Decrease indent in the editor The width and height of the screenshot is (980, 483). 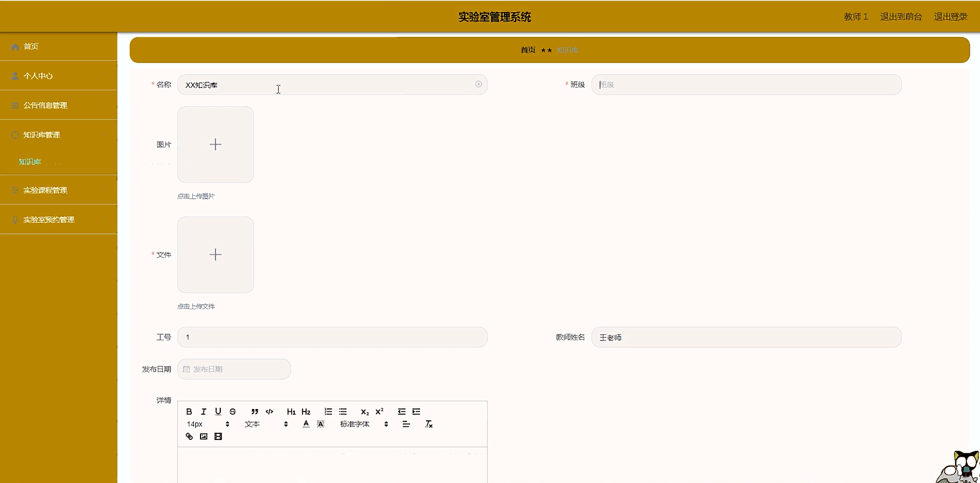(402, 411)
